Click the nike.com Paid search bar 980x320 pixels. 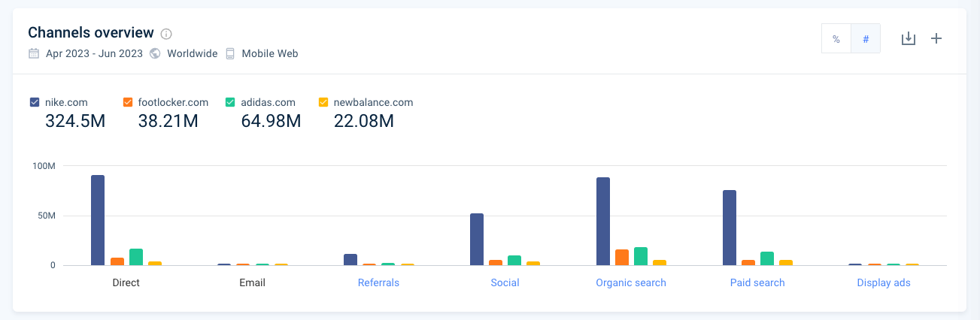730,228
